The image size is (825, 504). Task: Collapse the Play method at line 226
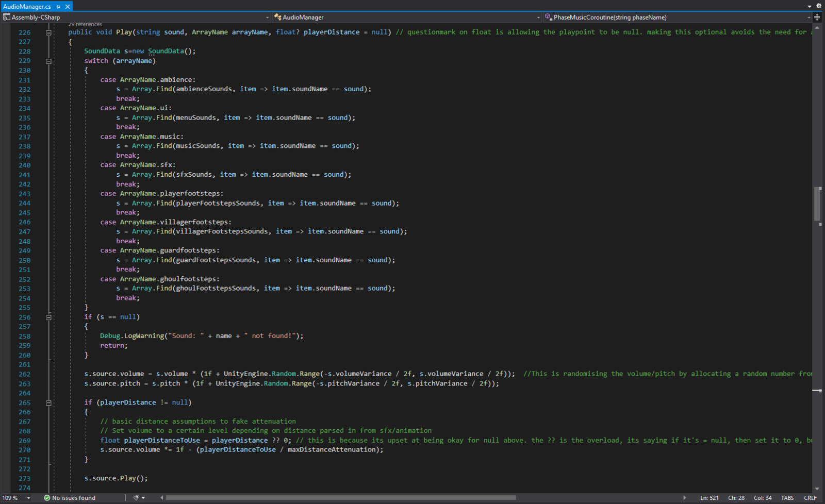click(48, 32)
